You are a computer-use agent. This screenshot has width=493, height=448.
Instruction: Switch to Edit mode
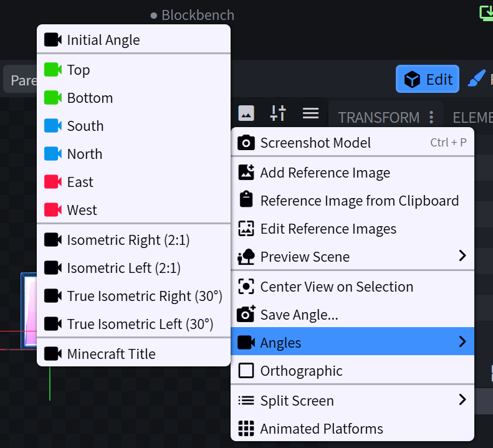coord(428,79)
